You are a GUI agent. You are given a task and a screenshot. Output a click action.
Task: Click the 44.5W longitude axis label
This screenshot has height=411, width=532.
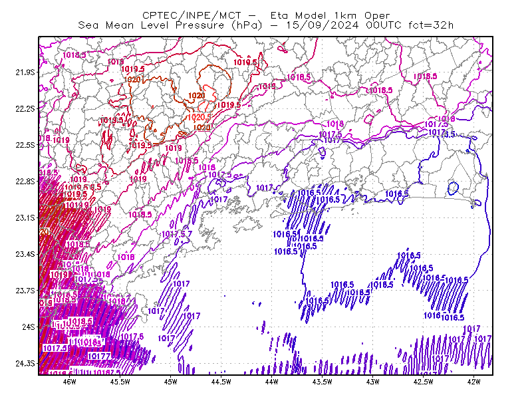coord(221,382)
